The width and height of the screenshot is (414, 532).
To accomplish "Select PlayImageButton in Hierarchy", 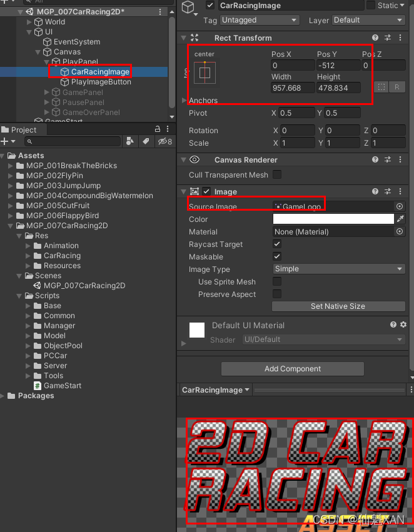I will coord(101,82).
